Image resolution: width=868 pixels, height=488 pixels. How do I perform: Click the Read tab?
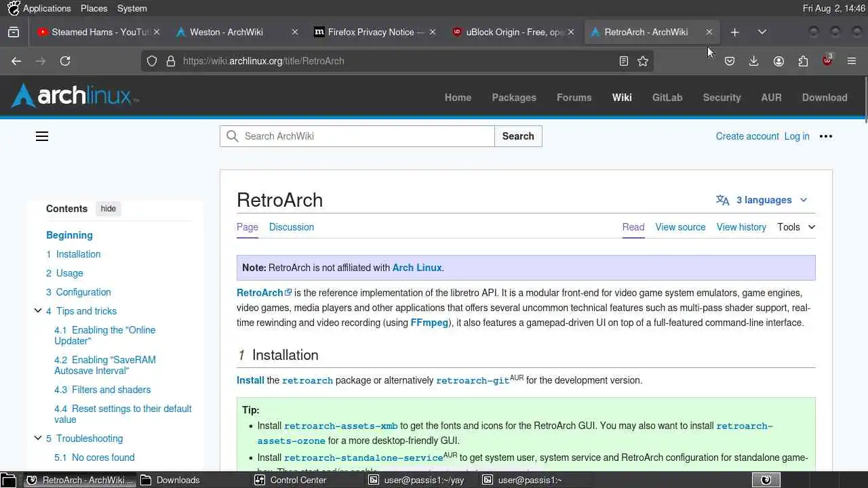tap(633, 227)
